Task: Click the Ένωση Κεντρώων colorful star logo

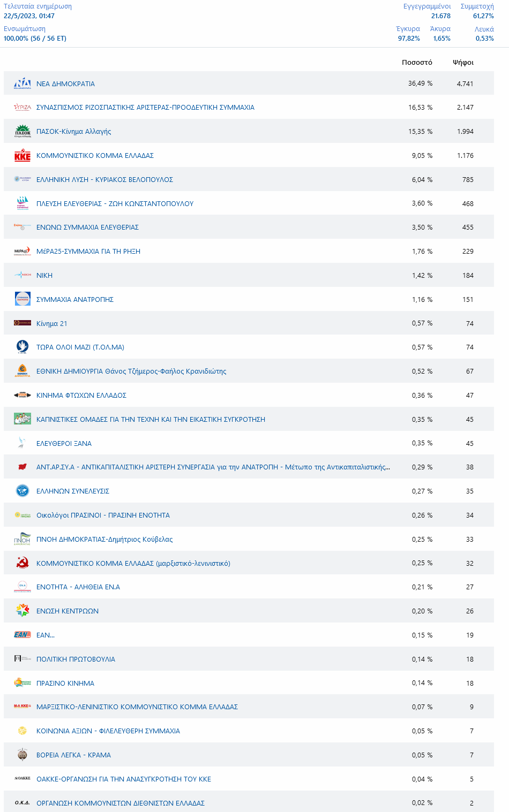Action: click(x=23, y=611)
